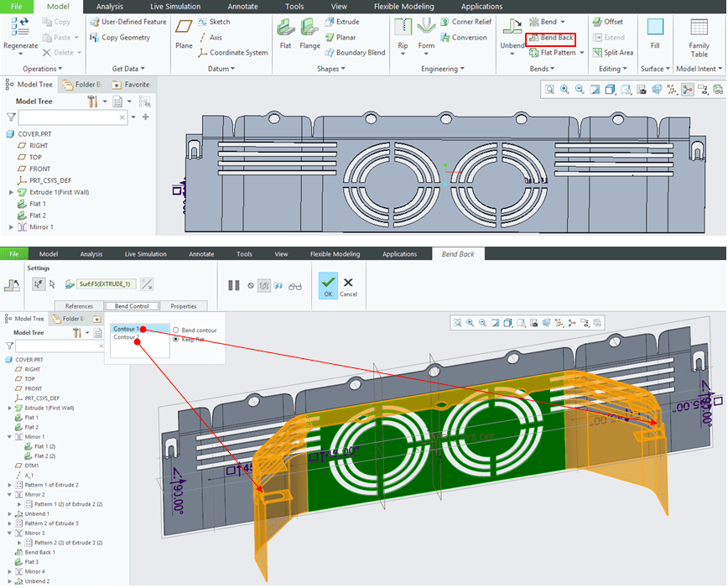
Task: Open the Flat Pattern dropdown
Action: 581,53
